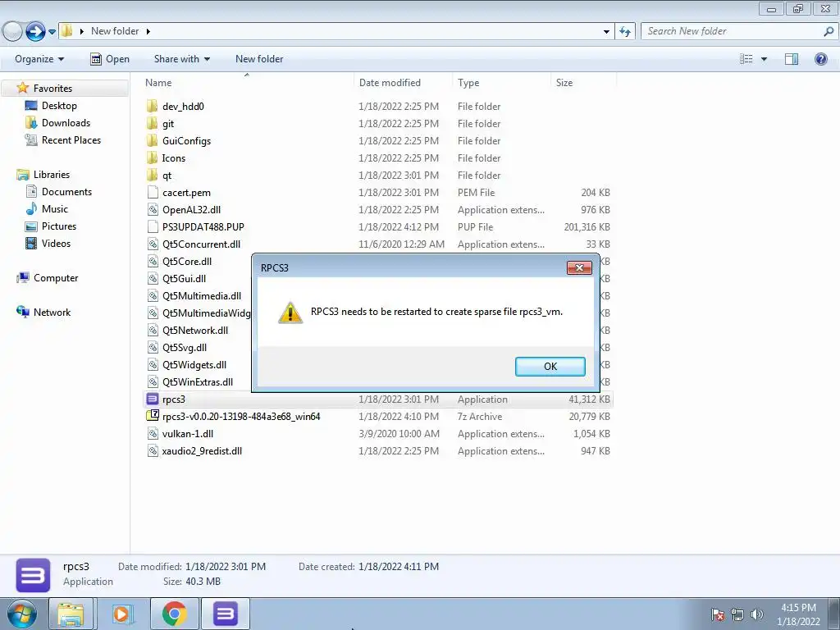The height and width of the screenshot is (630, 840).
Task: Select the cacert.pem file icon
Action: [153, 192]
